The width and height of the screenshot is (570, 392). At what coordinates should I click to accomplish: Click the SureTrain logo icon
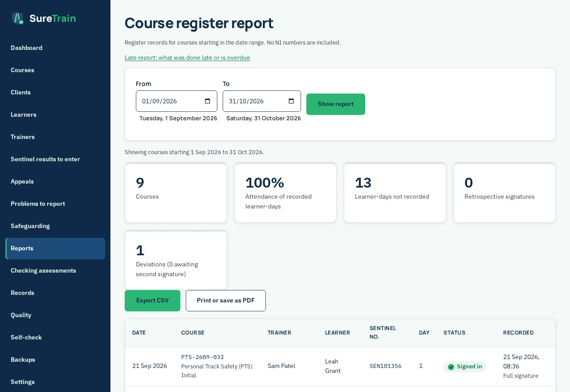pos(18,18)
